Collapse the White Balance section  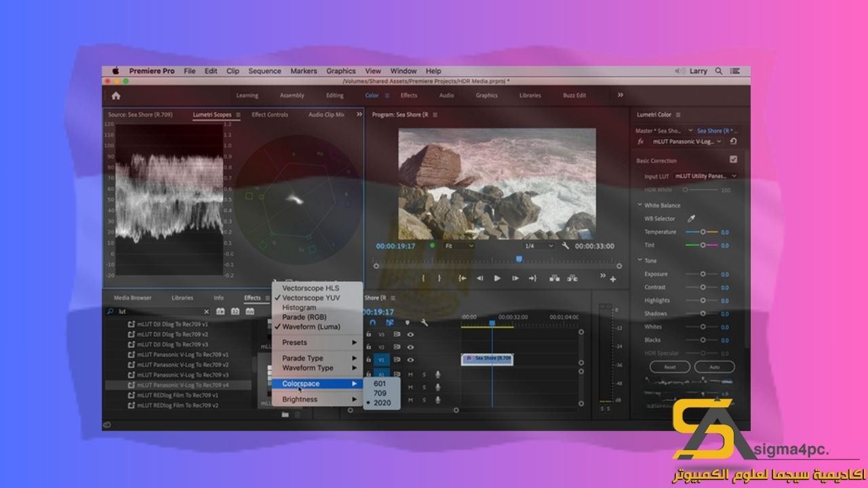pyautogui.click(x=639, y=205)
